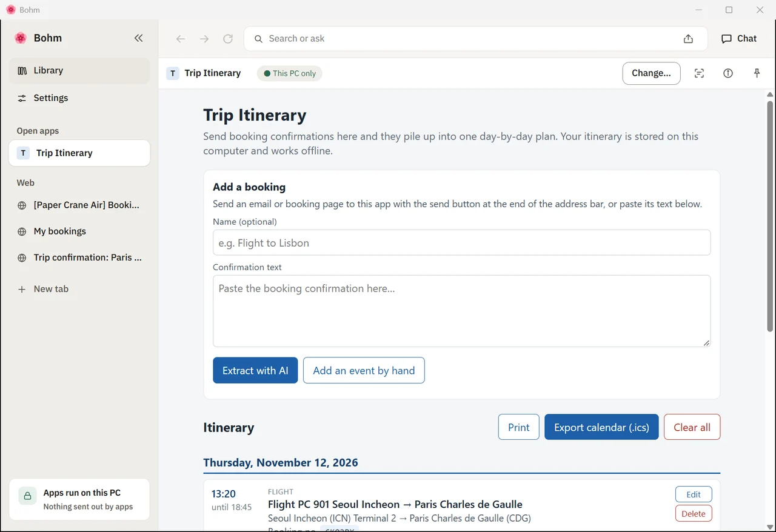Focus the Search or ask address bar
The width and height of the screenshot is (776, 532).
(475, 39)
